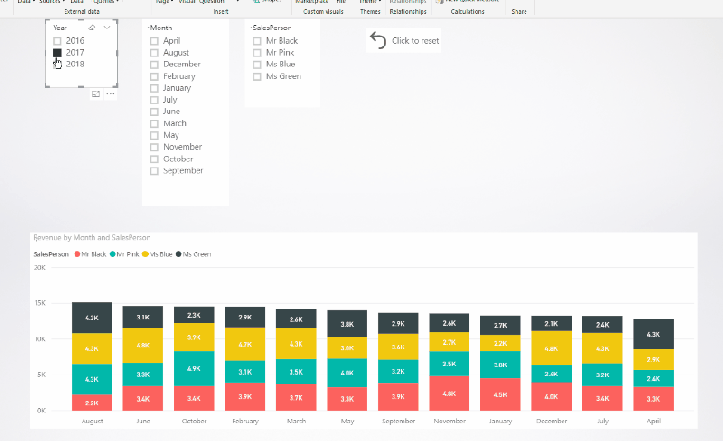
Task: Uncheck the 2017 year checkbox
Action: click(x=58, y=52)
